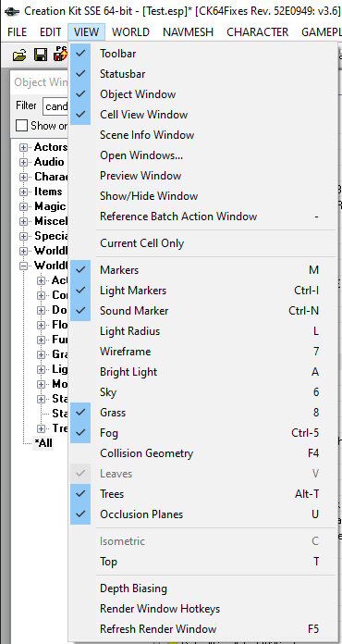Open the Preview Window entry
Image resolution: width=342 pixels, height=644 pixels.
(203, 176)
